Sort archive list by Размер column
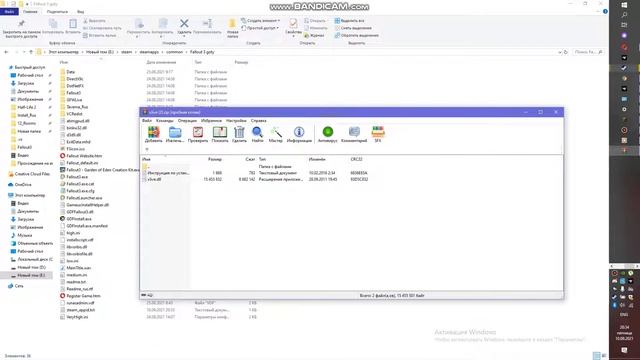This screenshot has width=640, height=360. (x=215, y=159)
